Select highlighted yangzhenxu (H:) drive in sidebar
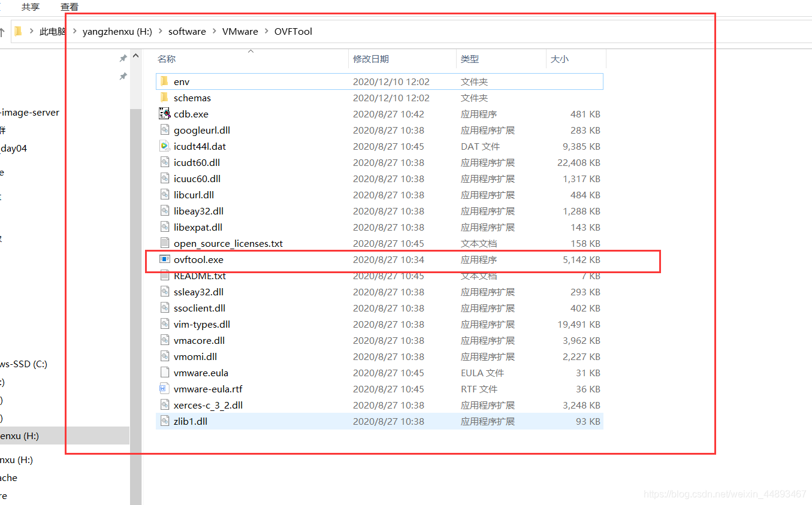This screenshot has width=812, height=505. 64,436
